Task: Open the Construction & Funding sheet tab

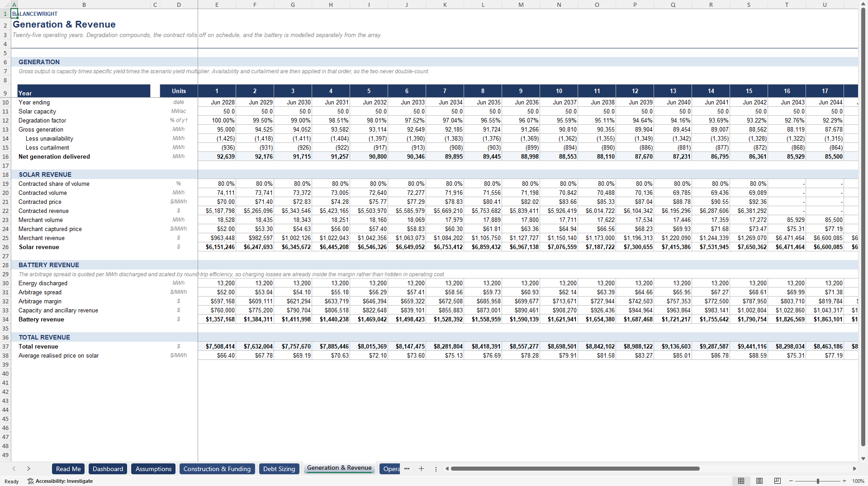Action: pos(217,469)
